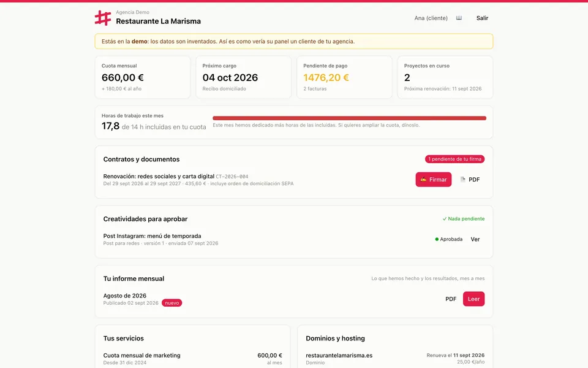Click the red hashtag agency logo

click(103, 18)
